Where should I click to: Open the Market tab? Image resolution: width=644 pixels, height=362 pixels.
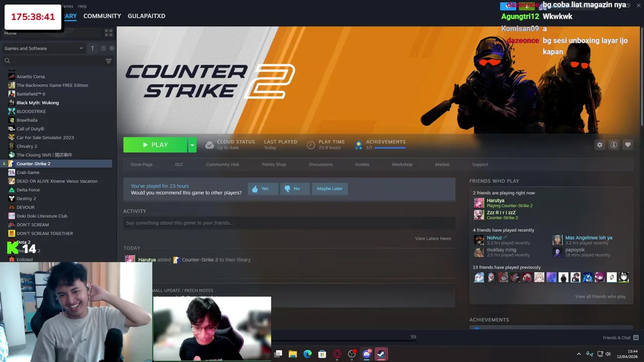[442, 164]
